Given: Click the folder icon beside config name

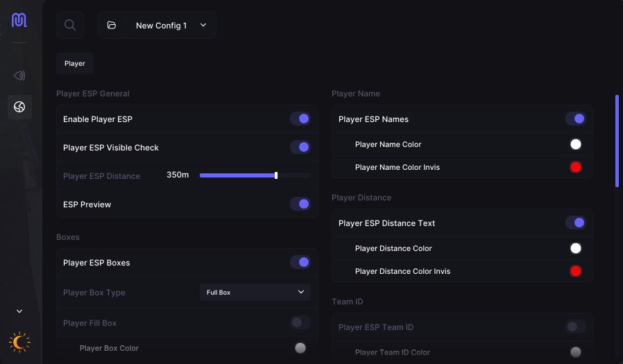Looking at the screenshot, I should (112, 25).
